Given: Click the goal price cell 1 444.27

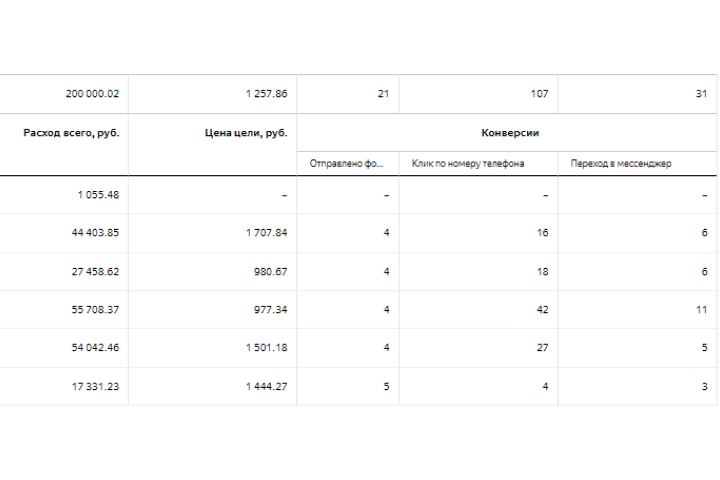Looking at the screenshot, I should point(266,387).
